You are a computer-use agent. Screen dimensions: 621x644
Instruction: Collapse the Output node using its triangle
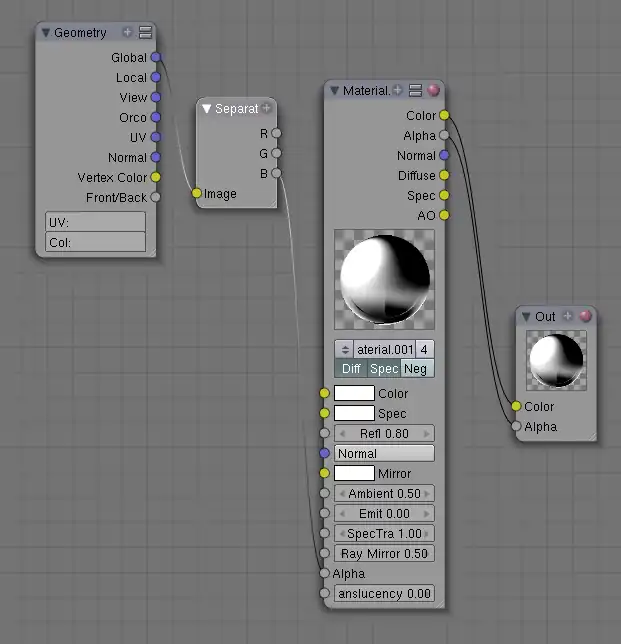click(x=526, y=316)
